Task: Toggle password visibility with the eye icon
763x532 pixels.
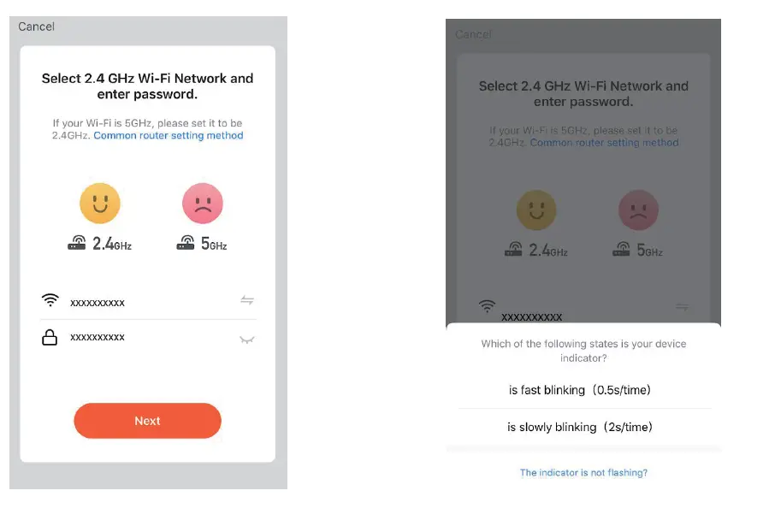Action: [247, 340]
